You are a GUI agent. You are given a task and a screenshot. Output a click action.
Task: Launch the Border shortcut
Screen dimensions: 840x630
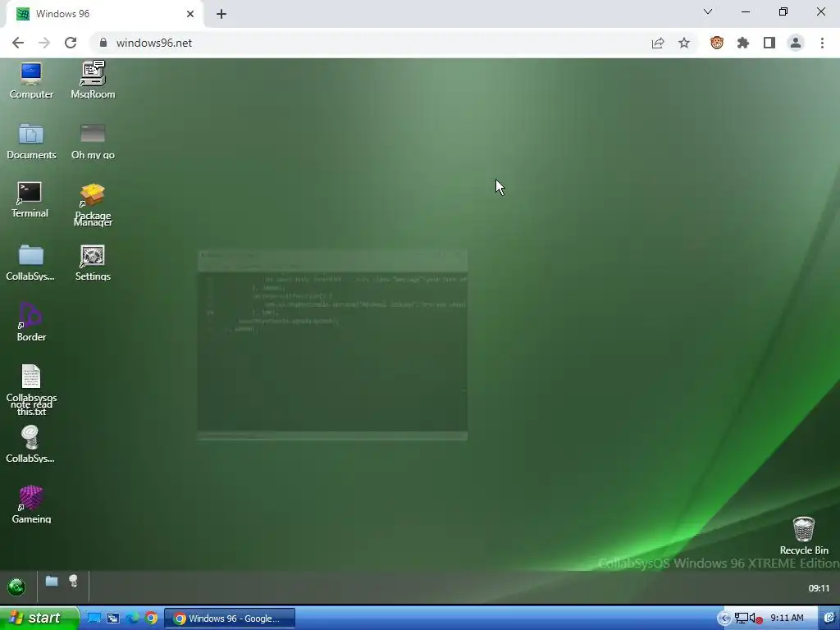tap(31, 322)
